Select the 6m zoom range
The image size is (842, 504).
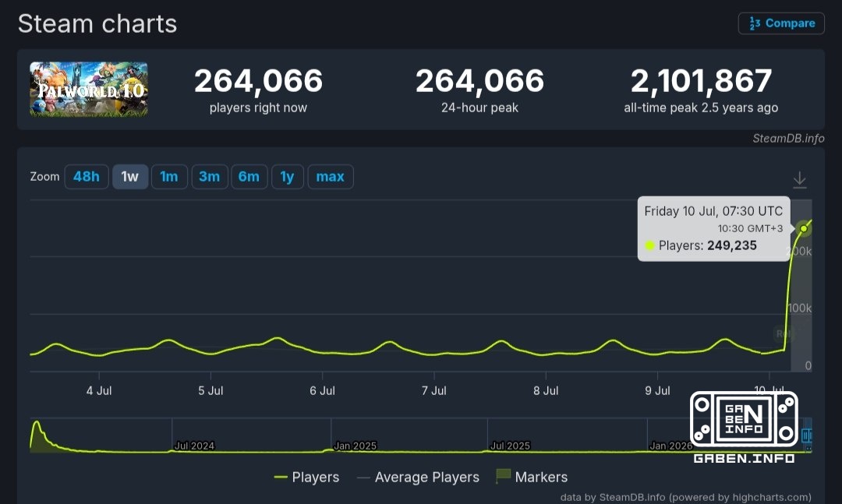coord(249,177)
